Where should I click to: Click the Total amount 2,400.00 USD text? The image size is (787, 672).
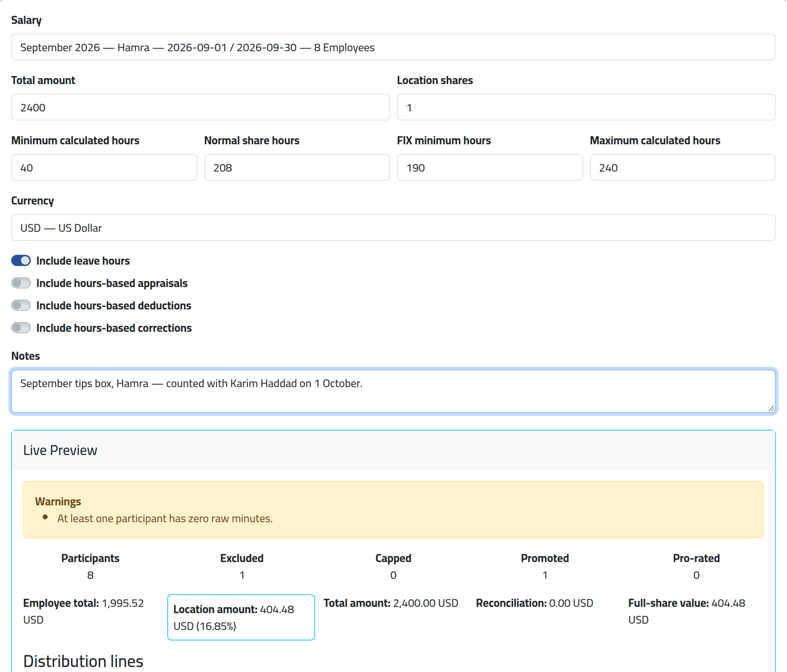(391, 603)
